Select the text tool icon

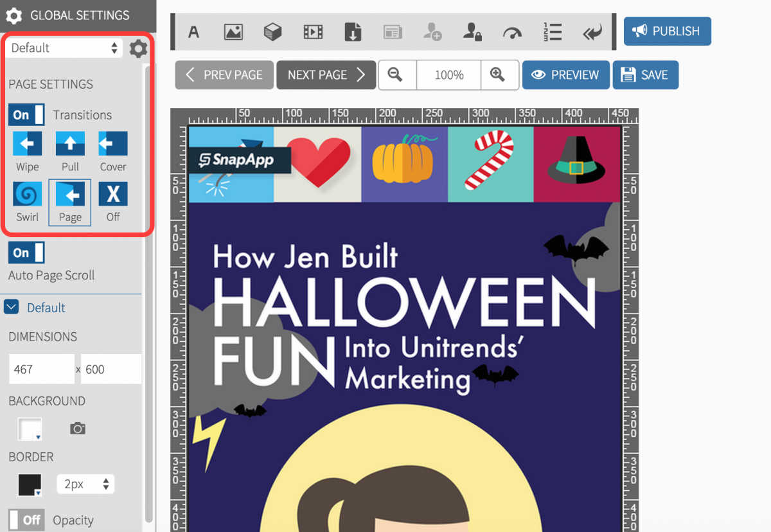click(x=193, y=32)
